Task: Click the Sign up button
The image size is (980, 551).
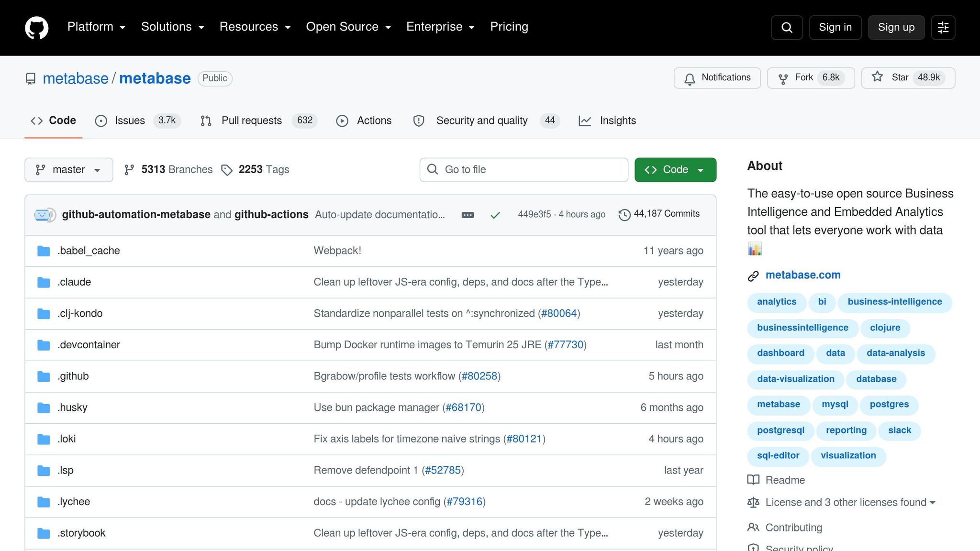Action: click(896, 27)
